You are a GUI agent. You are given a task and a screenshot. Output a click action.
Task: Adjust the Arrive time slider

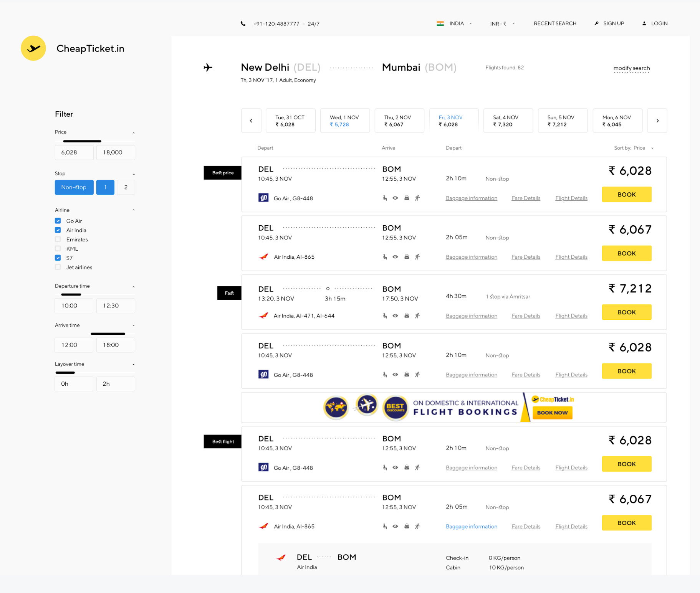point(108,334)
